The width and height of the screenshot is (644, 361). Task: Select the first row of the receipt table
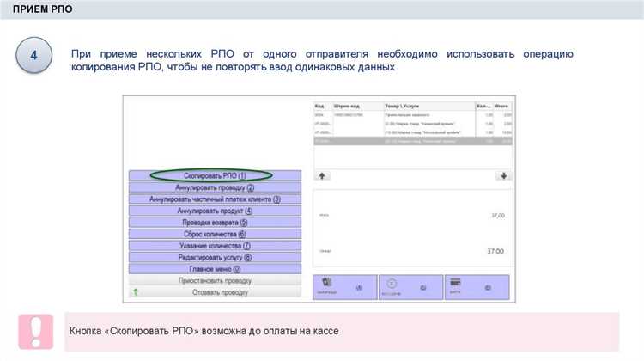tap(413, 115)
